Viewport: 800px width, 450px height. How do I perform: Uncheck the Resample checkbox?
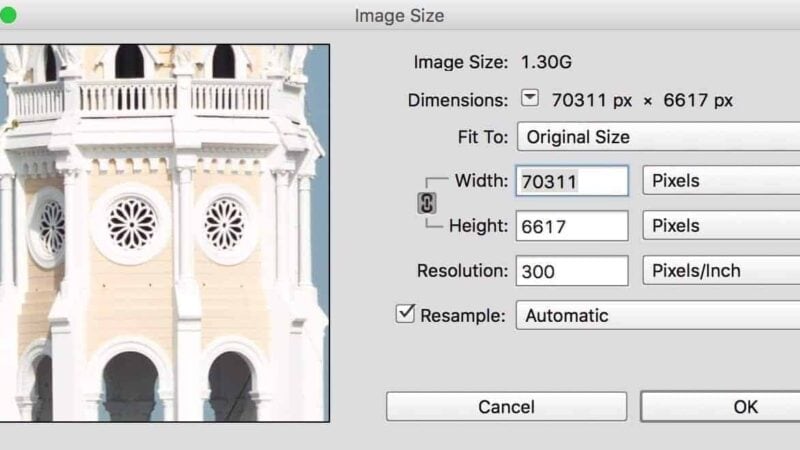[x=405, y=313]
